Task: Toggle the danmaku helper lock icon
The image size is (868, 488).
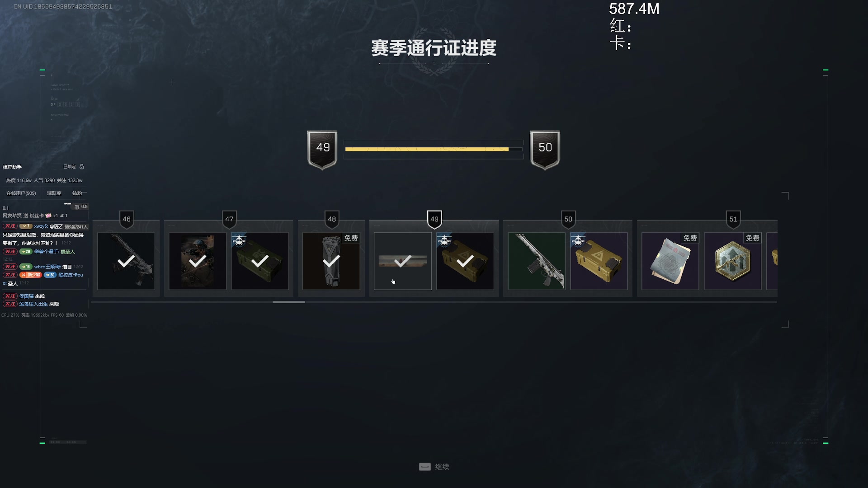Action: (x=82, y=167)
